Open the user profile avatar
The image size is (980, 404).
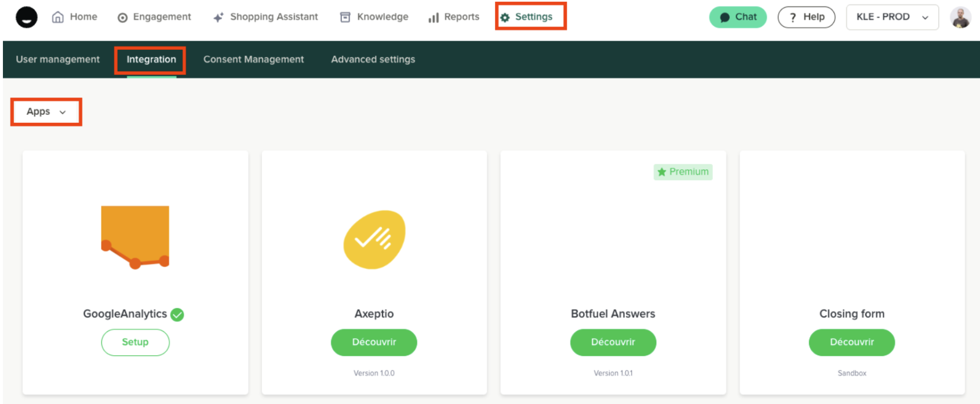960,17
